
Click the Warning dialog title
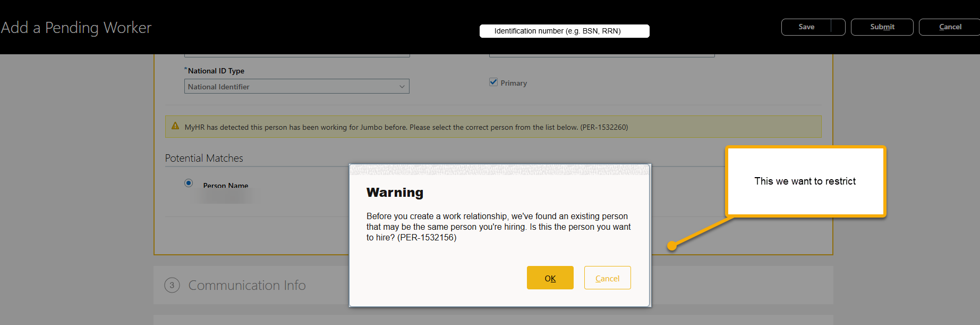click(x=395, y=193)
